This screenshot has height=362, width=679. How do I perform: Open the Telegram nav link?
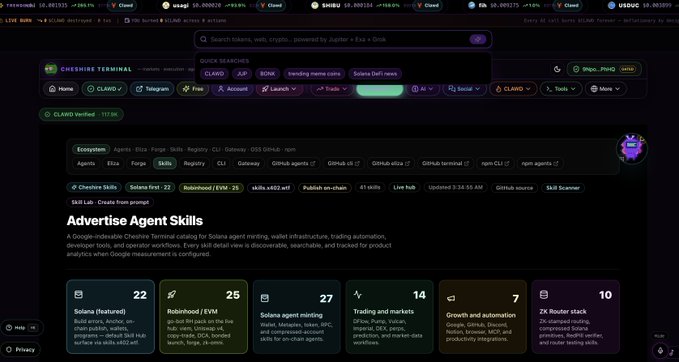point(152,89)
